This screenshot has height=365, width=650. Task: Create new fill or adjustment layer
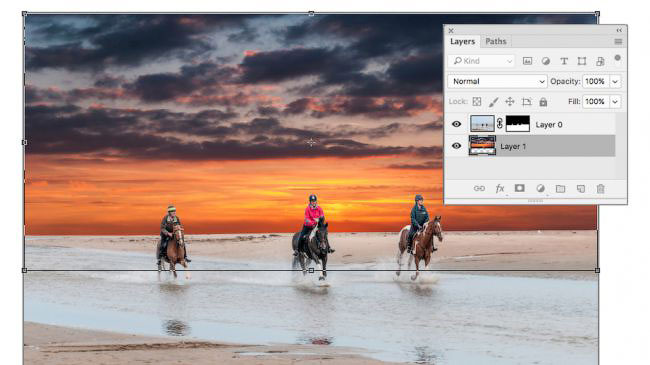tap(540, 189)
